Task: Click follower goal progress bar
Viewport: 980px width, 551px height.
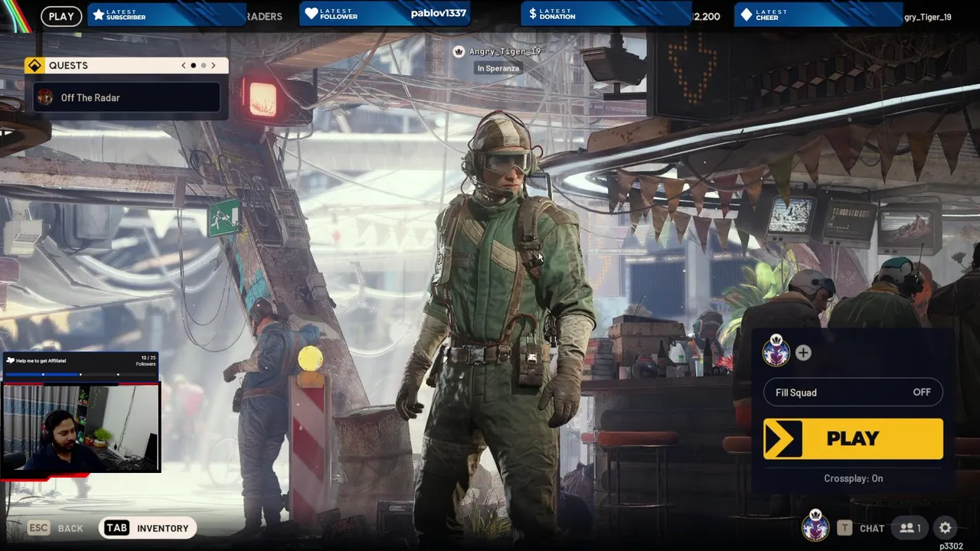Action: click(80, 374)
